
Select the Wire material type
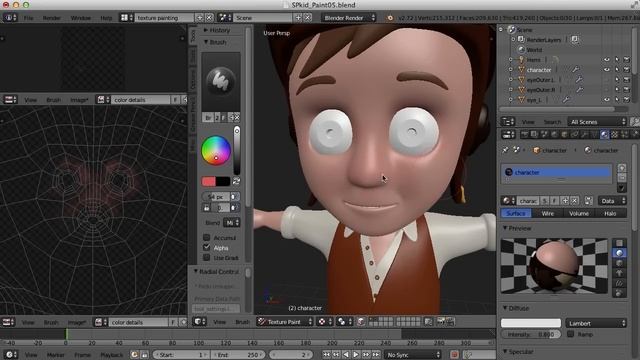(547, 213)
